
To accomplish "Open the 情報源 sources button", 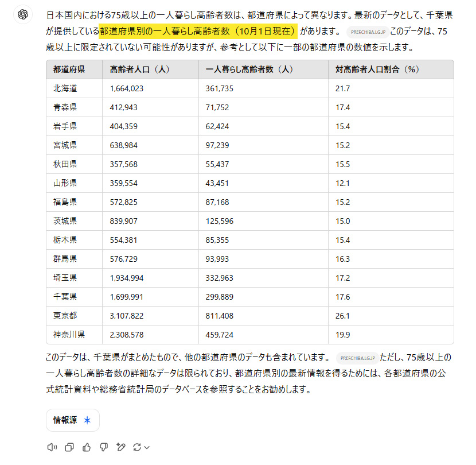I will pyautogui.click(x=73, y=420).
